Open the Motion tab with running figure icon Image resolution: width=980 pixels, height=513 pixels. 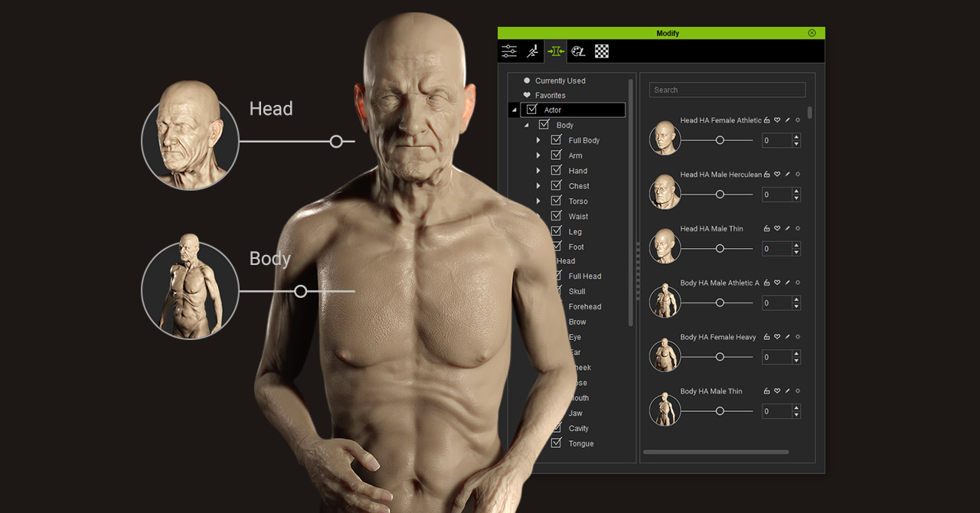[532, 51]
